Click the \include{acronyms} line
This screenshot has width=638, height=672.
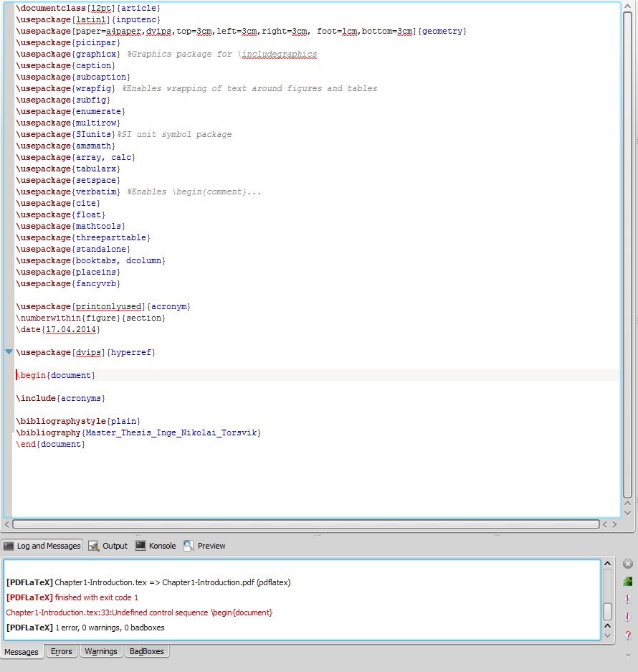coord(60,398)
